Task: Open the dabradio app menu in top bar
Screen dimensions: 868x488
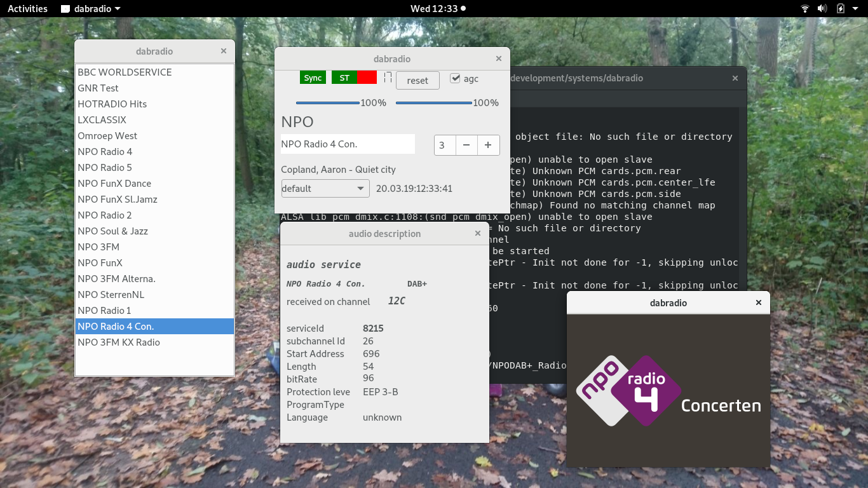Action: point(91,8)
